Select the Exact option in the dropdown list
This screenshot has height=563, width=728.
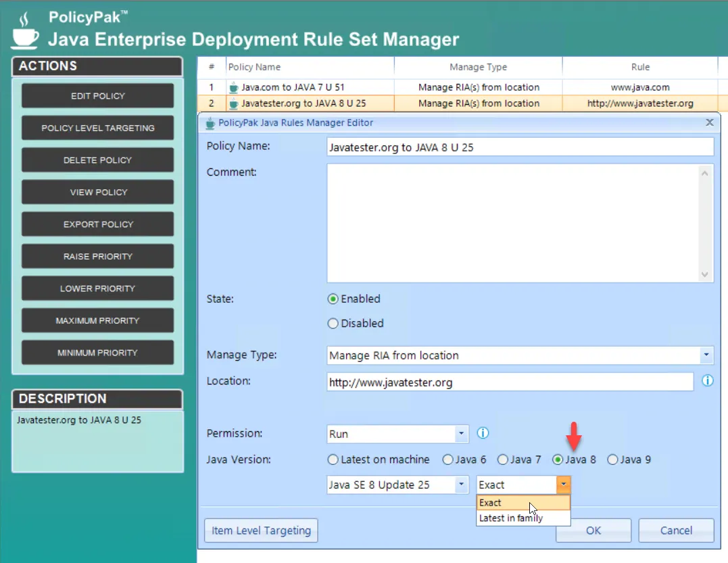tap(523, 503)
